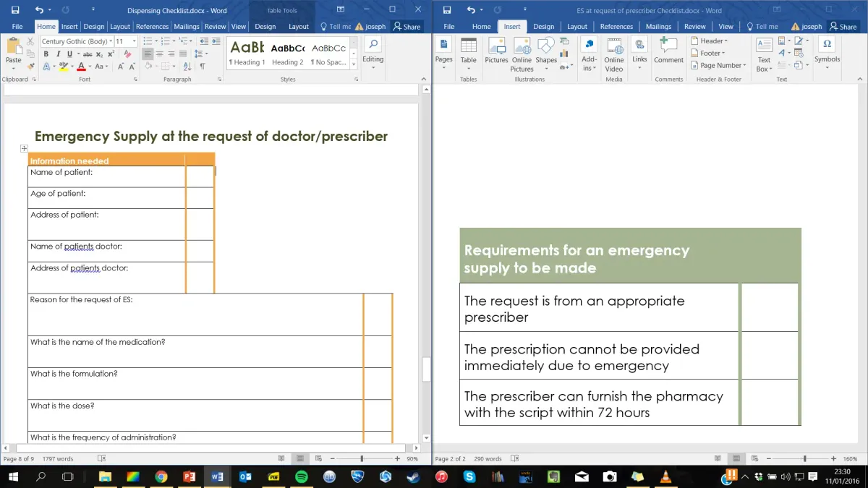
Task: Click Text Box button in Text group
Action: (764, 54)
